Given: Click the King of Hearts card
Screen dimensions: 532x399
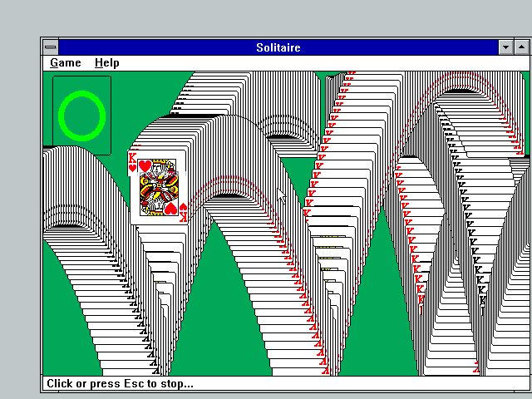Looking at the screenshot, I should pos(158,187).
